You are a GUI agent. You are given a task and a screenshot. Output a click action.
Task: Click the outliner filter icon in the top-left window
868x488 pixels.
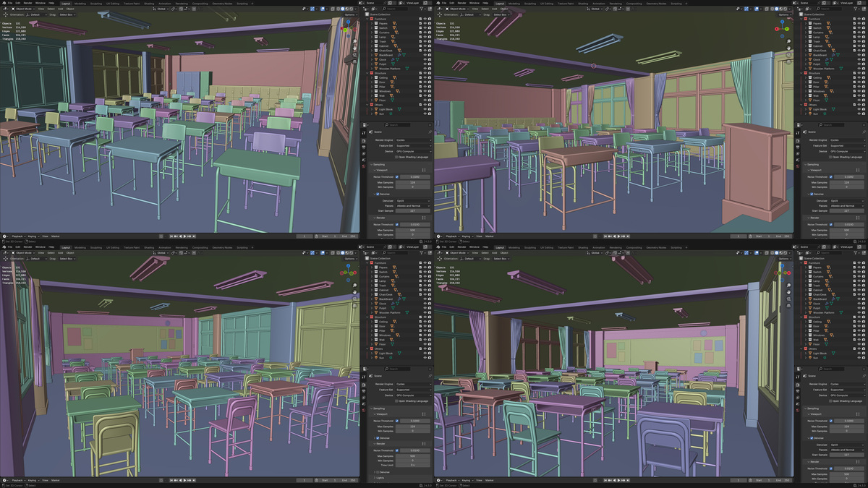[422, 9]
